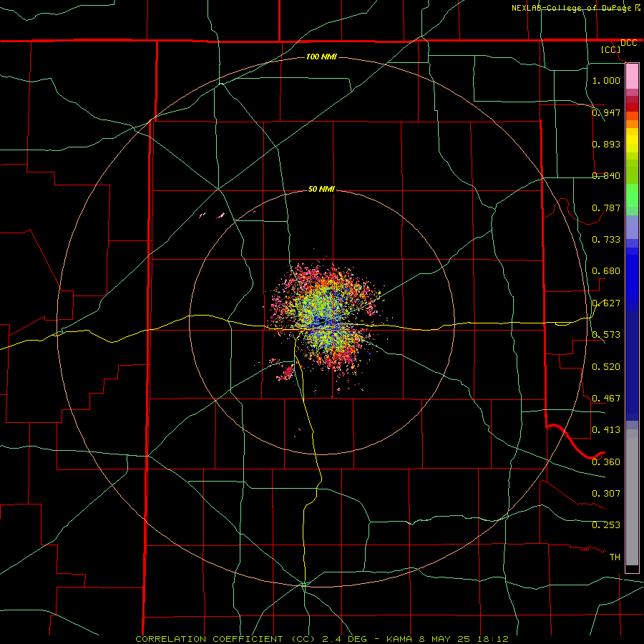Select the 1.000 scale value

point(606,80)
